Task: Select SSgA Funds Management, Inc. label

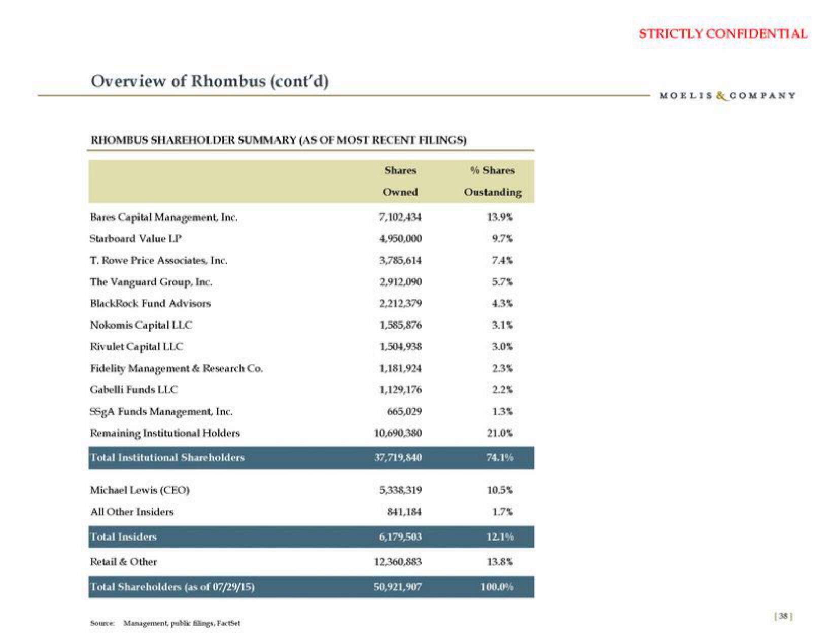Action: 161,412
